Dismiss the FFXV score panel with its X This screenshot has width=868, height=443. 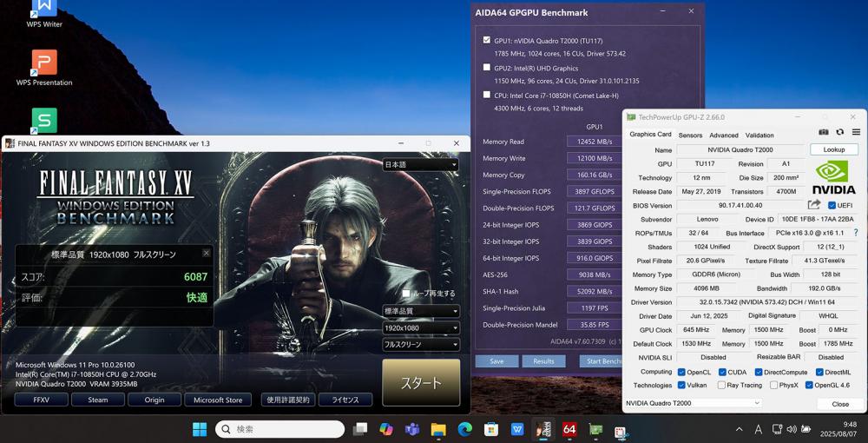pos(207,253)
